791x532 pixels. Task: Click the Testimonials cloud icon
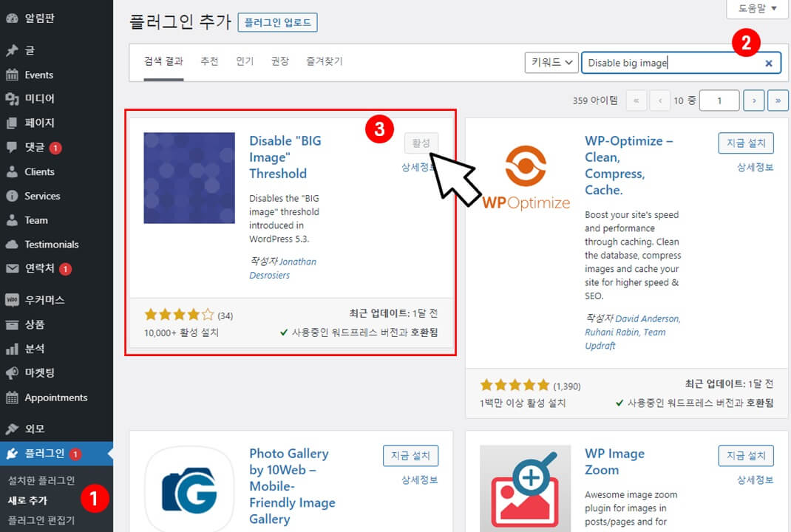(x=12, y=245)
